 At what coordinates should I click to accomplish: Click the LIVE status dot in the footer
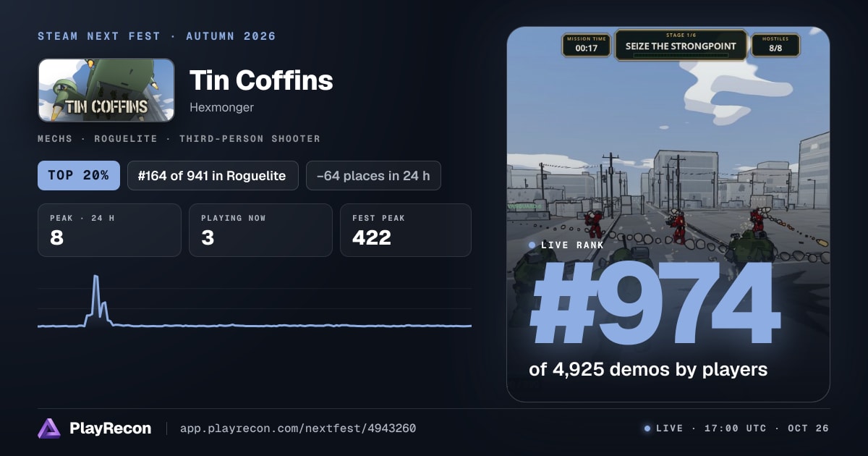point(647,428)
